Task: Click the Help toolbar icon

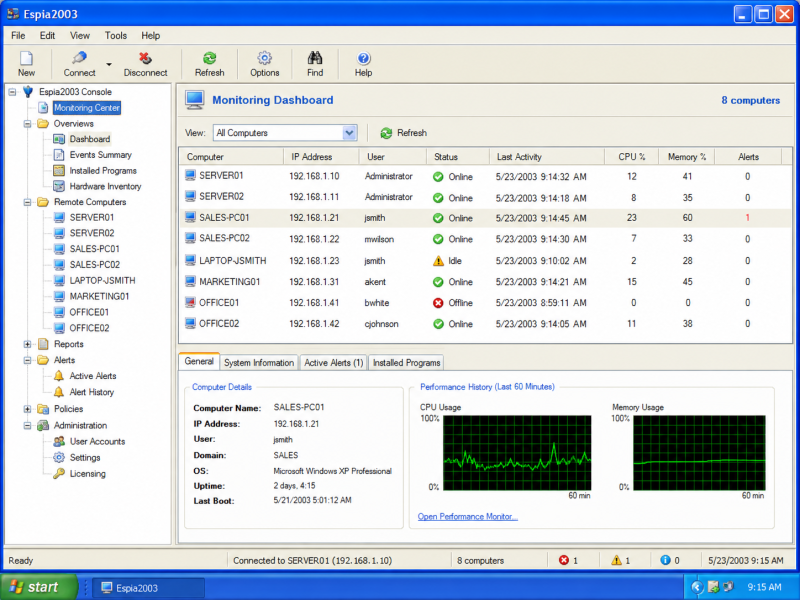Action: coord(363,58)
